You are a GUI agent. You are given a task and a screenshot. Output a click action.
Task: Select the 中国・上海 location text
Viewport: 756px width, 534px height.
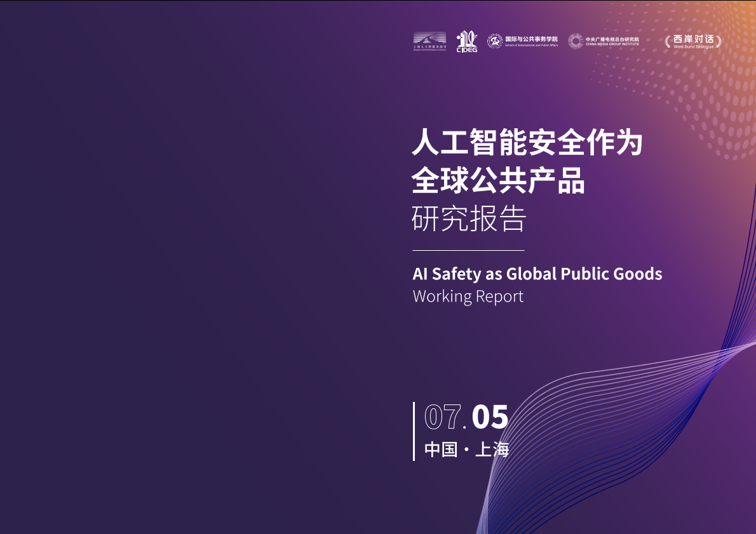click(467, 450)
